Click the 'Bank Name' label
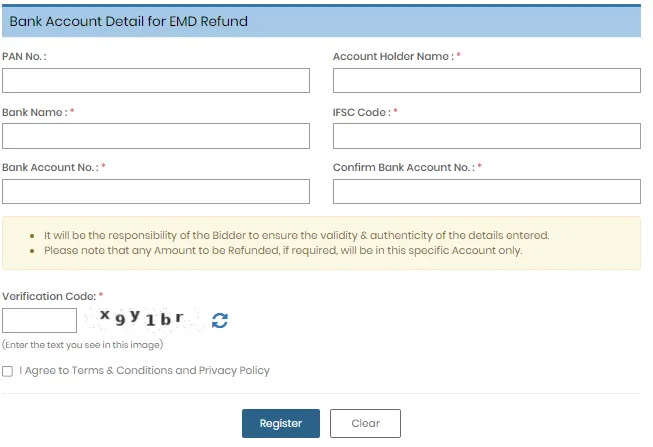 [35, 112]
